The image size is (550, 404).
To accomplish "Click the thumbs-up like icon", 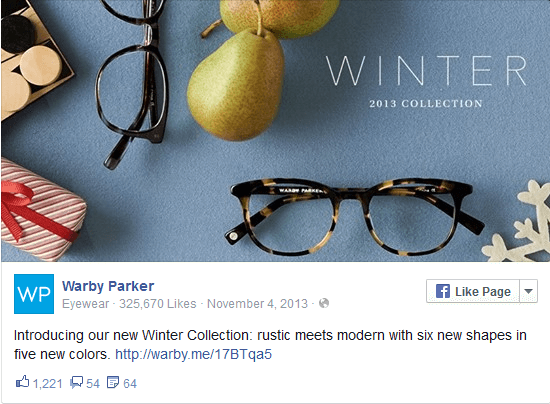I will coord(22,382).
